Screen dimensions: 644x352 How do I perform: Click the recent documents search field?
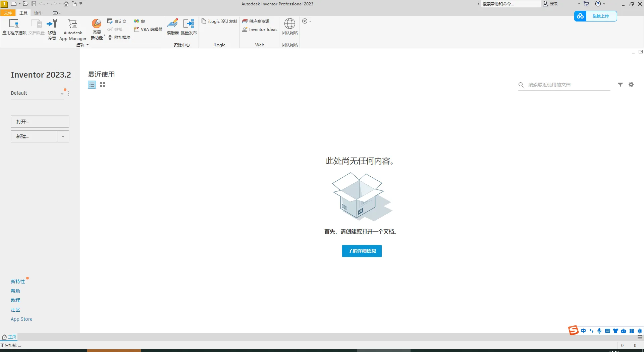click(567, 85)
